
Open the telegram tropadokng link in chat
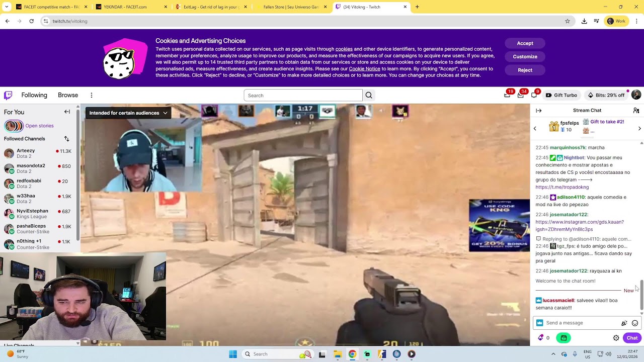562,187
